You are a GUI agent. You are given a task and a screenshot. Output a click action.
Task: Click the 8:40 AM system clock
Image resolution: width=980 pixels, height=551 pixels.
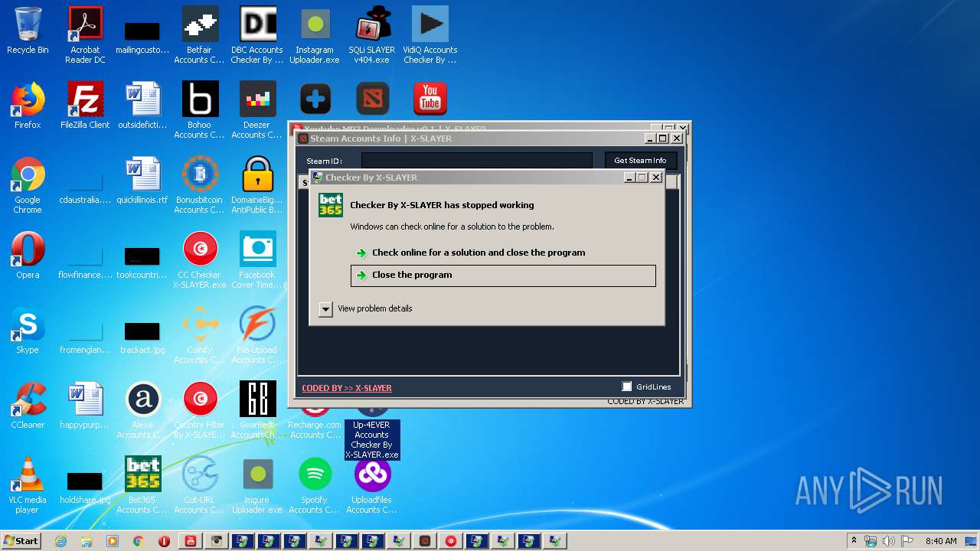[941, 541]
